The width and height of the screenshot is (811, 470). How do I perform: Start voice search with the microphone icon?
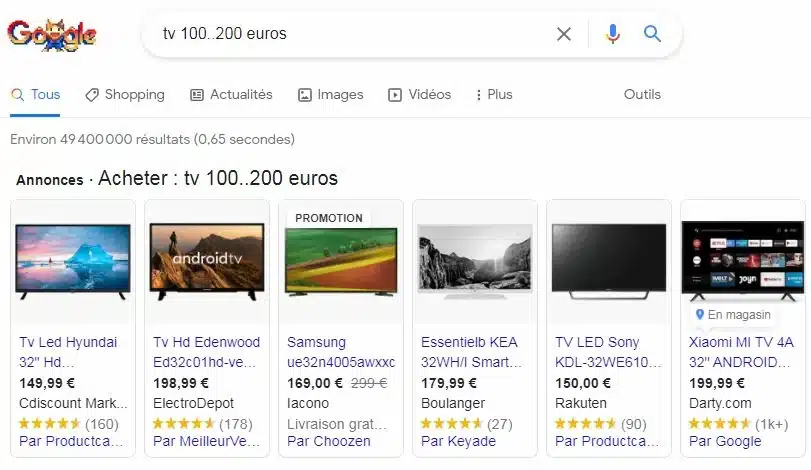pyautogui.click(x=613, y=34)
